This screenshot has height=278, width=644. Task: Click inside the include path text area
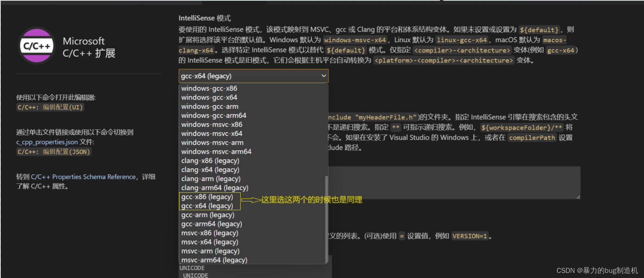pyautogui.click(x=454, y=183)
